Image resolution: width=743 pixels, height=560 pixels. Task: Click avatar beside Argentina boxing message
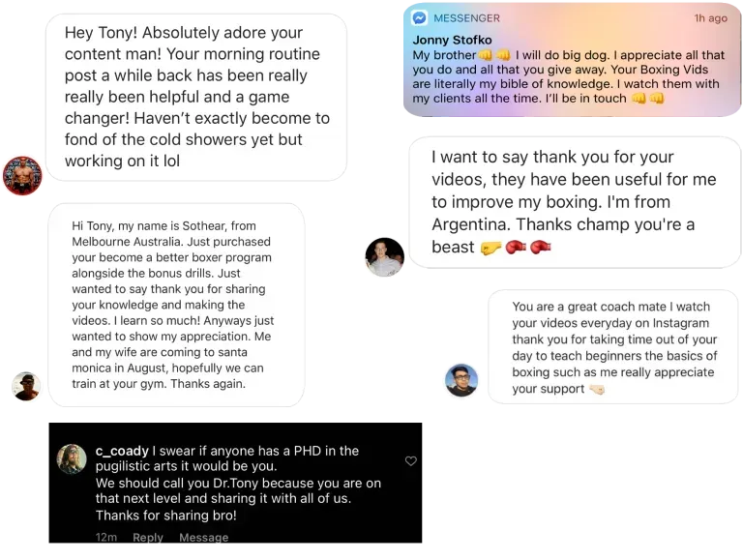pyautogui.click(x=385, y=256)
